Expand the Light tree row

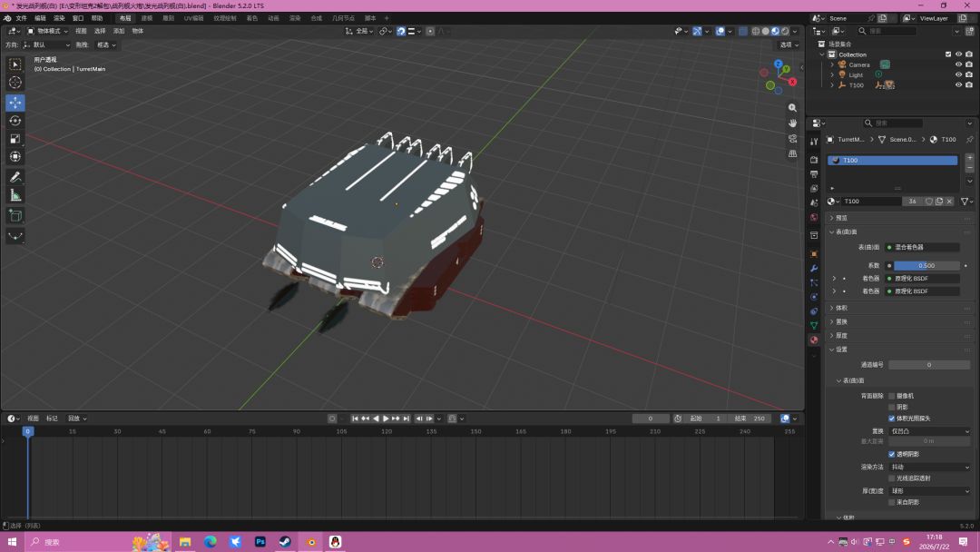[x=832, y=74]
